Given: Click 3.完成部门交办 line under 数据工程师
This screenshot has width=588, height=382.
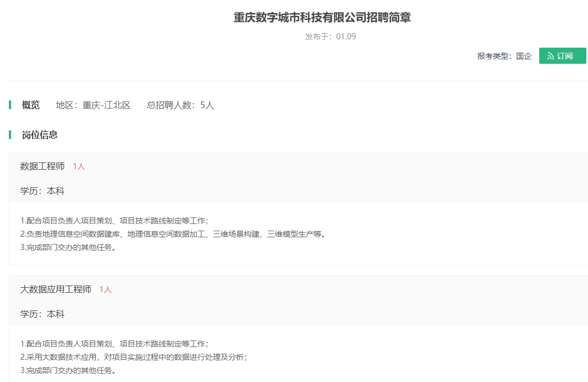Looking at the screenshot, I should 68,248.
